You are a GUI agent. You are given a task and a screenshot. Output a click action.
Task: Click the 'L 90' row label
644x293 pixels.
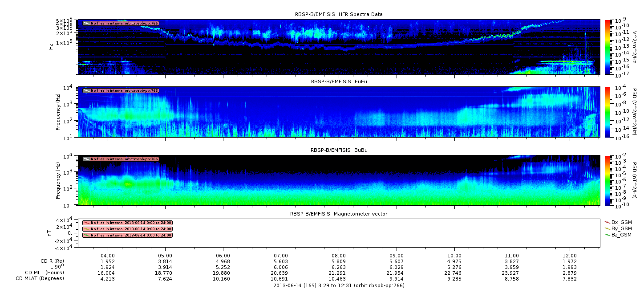(x=57, y=267)
